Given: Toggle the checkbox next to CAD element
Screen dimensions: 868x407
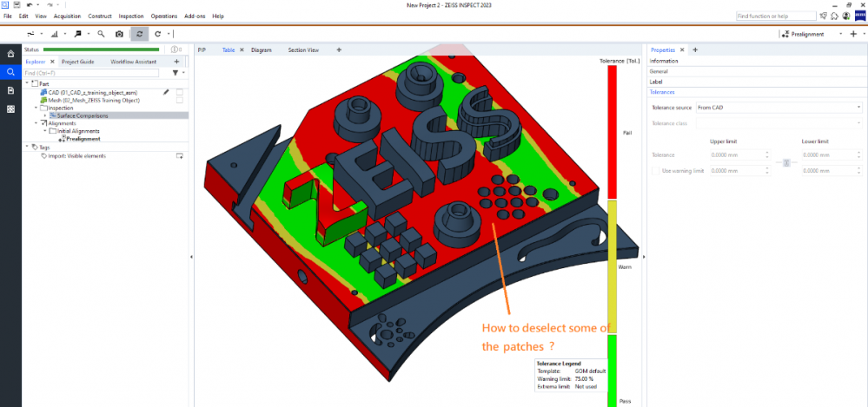Looking at the screenshot, I should [179, 91].
